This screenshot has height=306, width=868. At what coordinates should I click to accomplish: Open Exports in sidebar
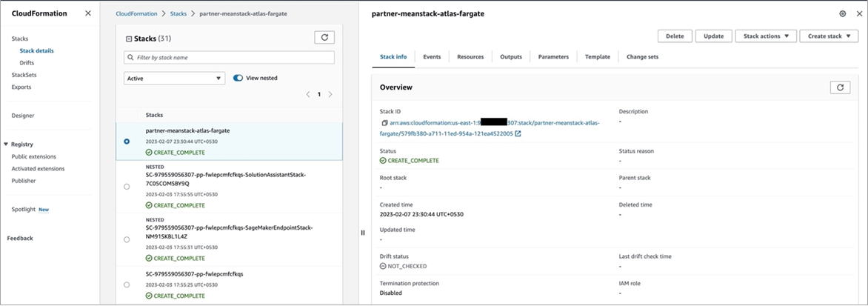coord(21,87)
